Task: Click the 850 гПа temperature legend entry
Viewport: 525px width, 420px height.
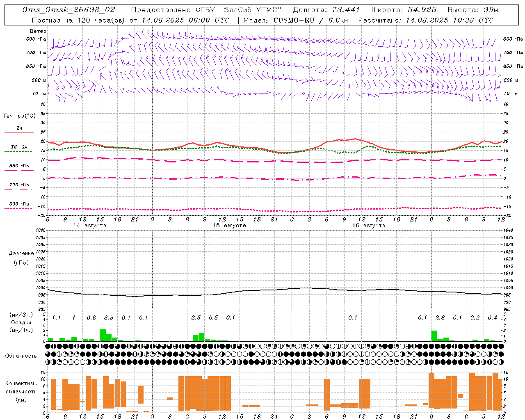Action: pyautogui.click(x=19, y=166)
